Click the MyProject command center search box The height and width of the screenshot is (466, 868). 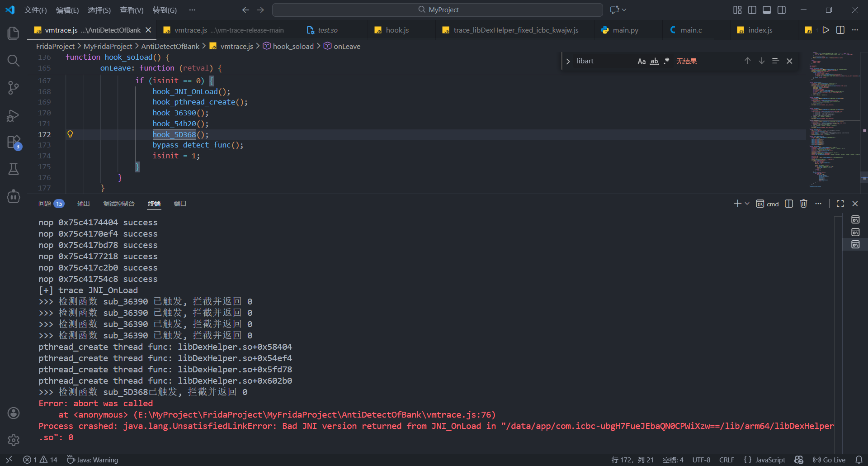click(438, 10)
